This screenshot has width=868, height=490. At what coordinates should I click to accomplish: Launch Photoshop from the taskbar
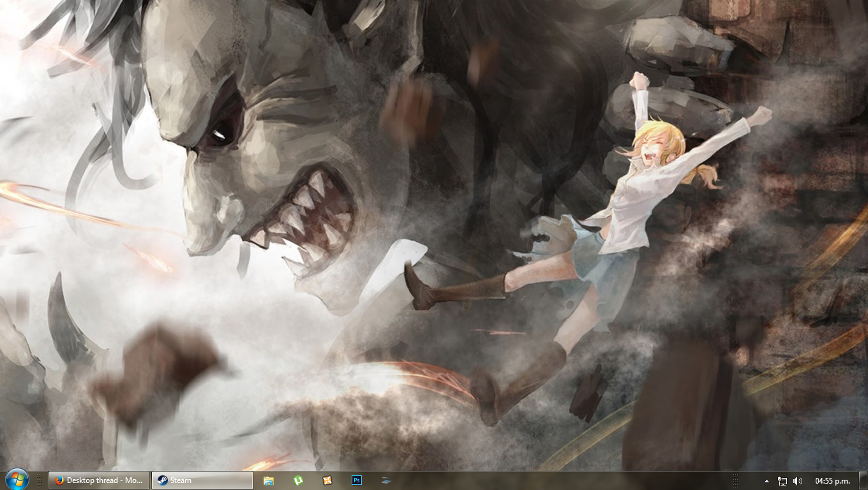(357, 480)
